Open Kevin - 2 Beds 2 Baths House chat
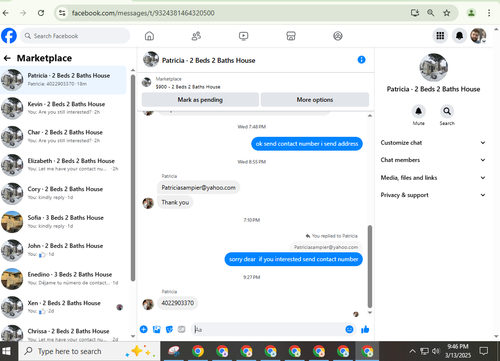This screenshot has width=500, height=361. [x=64, y=108]
